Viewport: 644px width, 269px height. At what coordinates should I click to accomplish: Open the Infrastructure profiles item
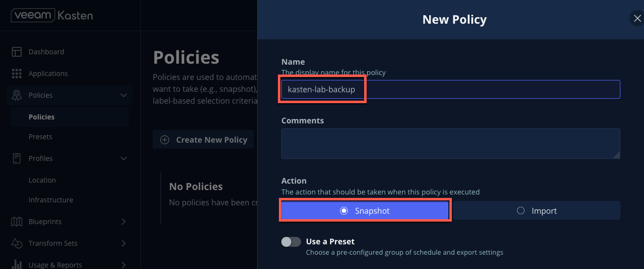click(x=51, y=200)
